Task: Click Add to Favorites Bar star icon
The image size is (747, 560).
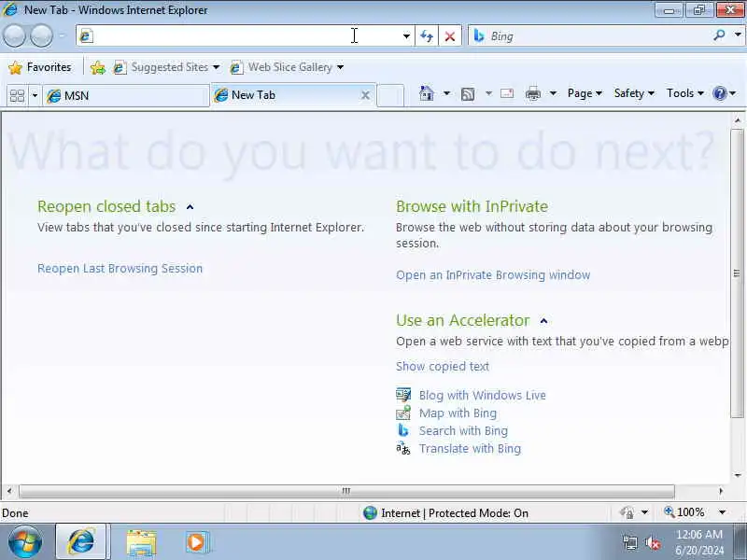Action: pyautogui.click(x=98, y=67)
